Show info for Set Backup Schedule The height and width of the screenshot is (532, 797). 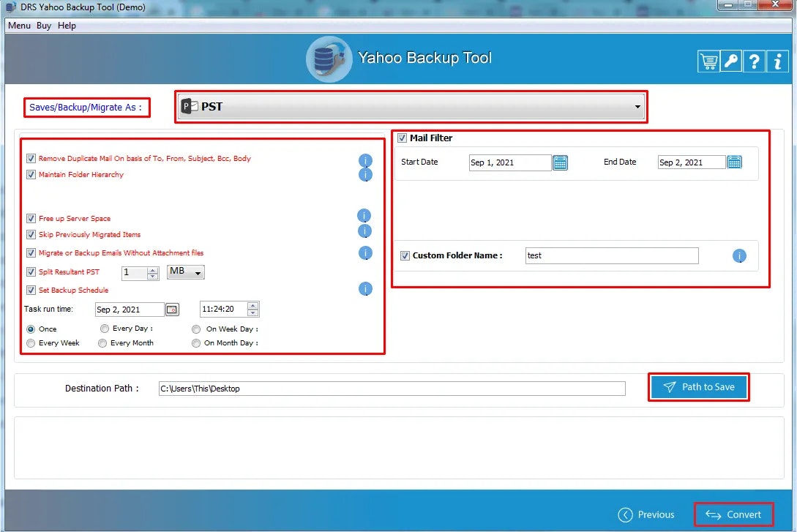365,289
